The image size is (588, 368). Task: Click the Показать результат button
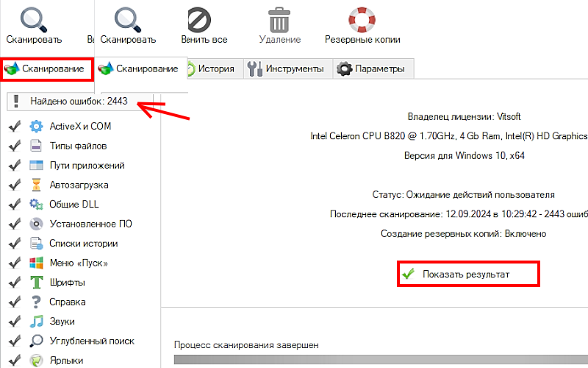click(x=468, y=274)
